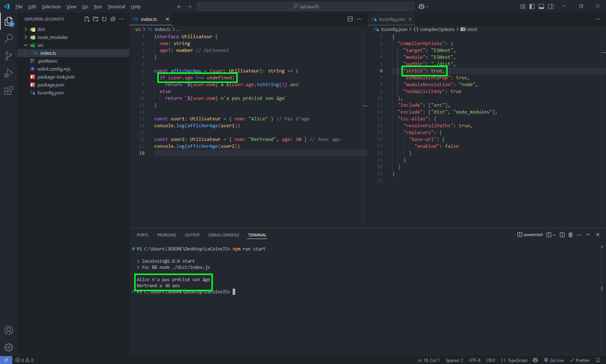Collapse the src folder

pyautogui.click(x=26, y=45)
